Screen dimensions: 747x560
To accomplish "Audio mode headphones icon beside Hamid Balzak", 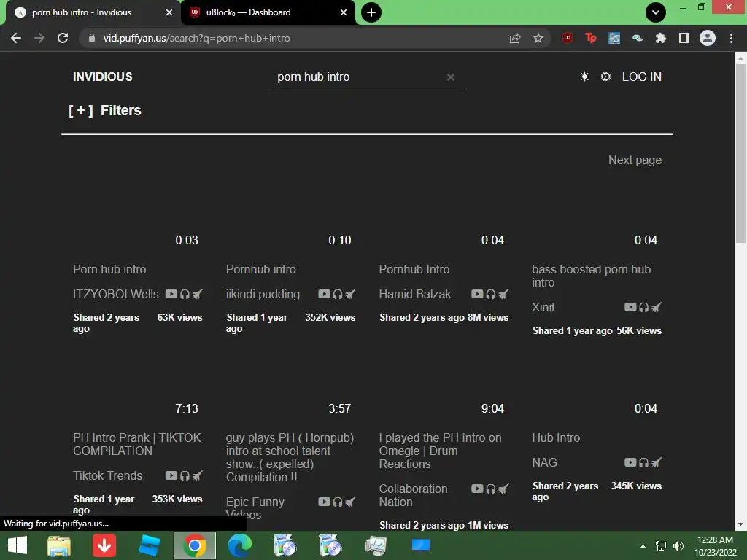I will [491, 295].
